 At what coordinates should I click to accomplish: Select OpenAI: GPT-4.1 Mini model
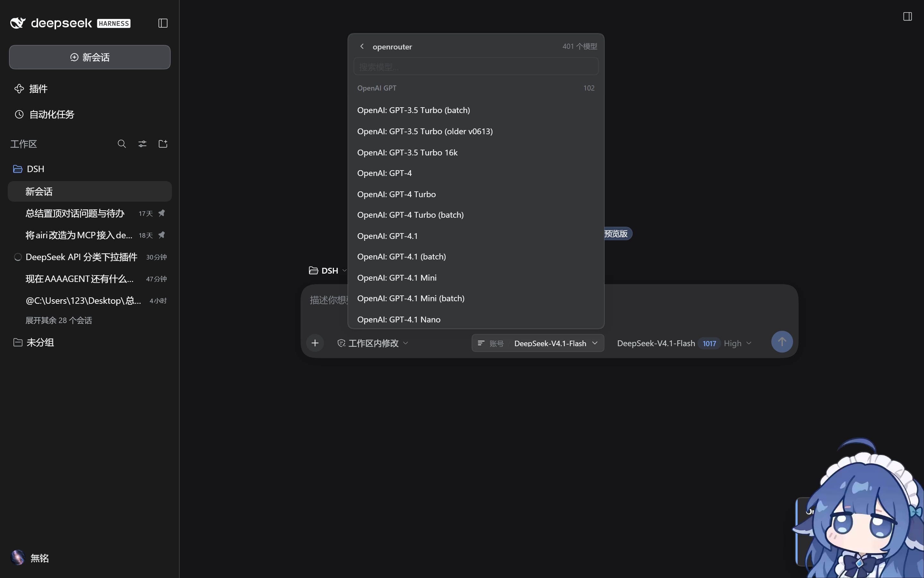pyautogui.click(x=476, y=277)
